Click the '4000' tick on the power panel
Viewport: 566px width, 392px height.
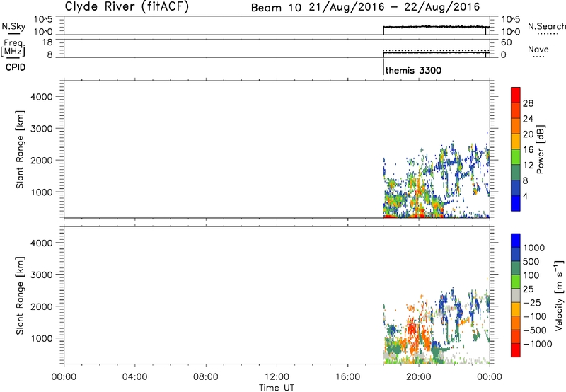point(42,97)
